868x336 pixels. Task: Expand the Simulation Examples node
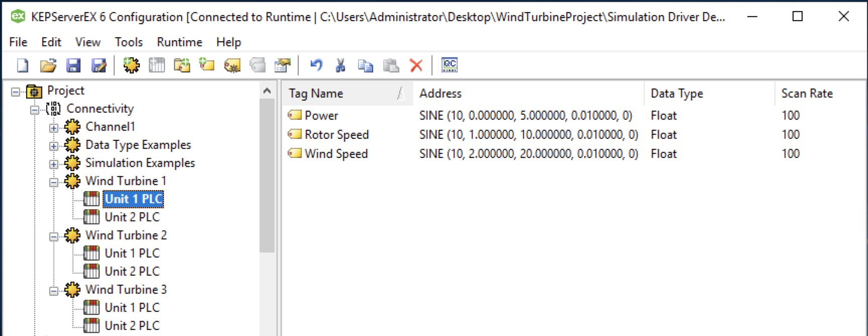54,164
